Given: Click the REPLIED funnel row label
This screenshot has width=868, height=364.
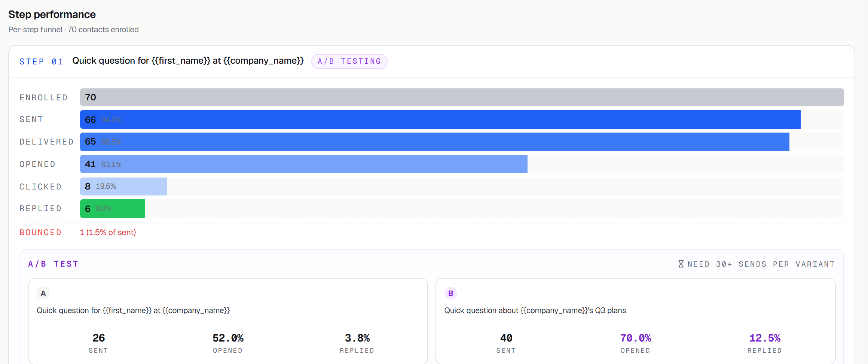Looking at the screenshot, I should (x=40, y=209).
